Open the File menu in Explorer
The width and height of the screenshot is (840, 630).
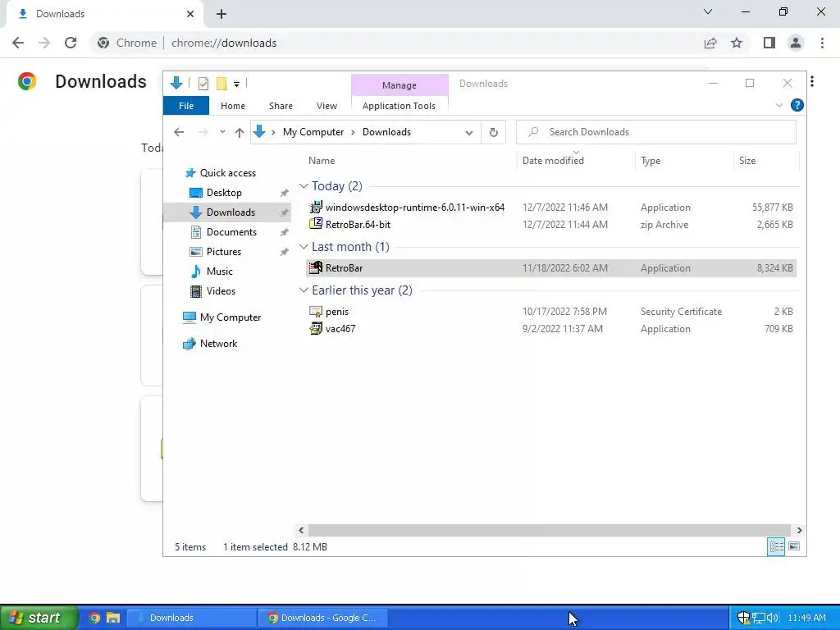(186, 106)
